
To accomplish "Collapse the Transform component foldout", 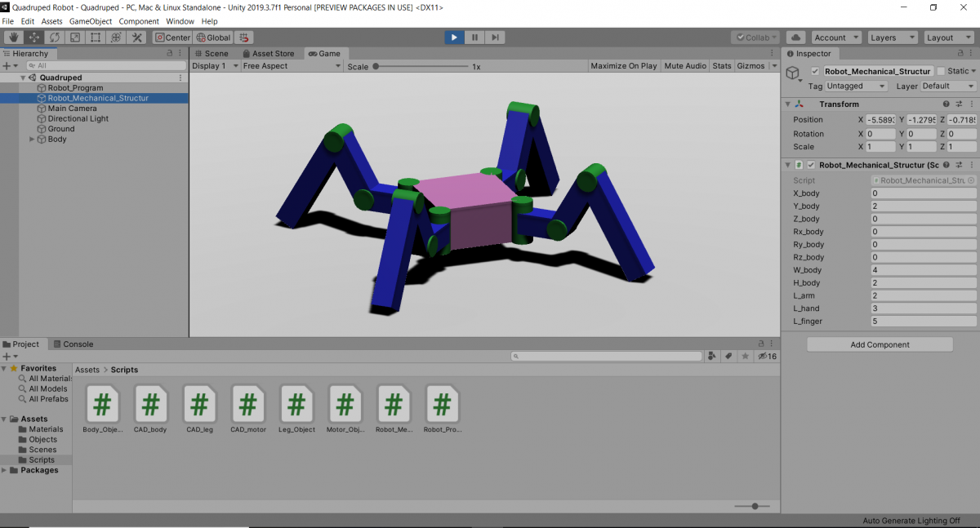I will [x=787, y=104].
